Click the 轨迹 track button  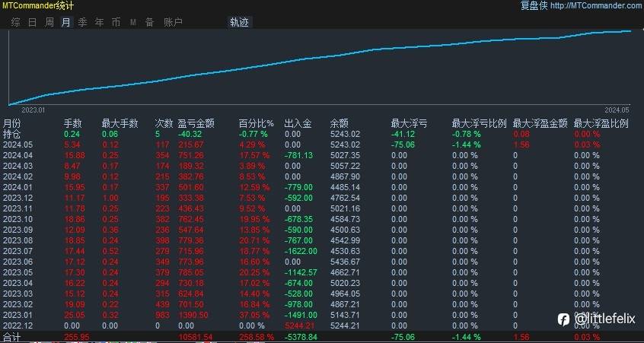[x=240, y=23]
